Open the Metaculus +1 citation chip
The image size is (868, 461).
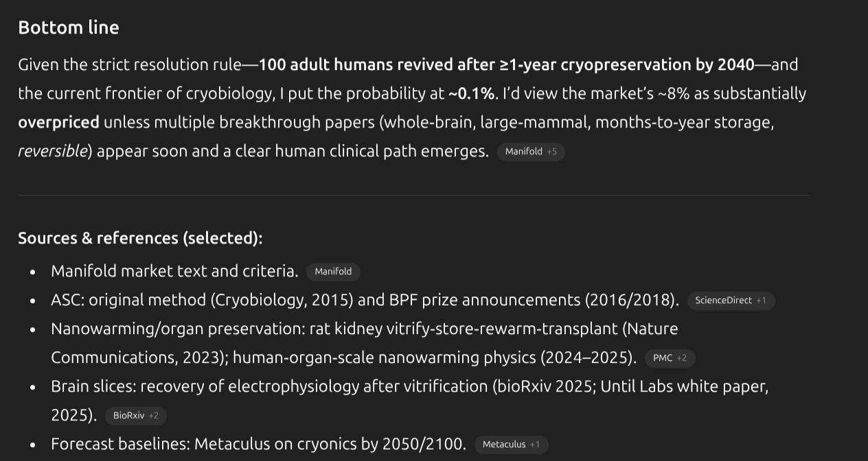511,445
